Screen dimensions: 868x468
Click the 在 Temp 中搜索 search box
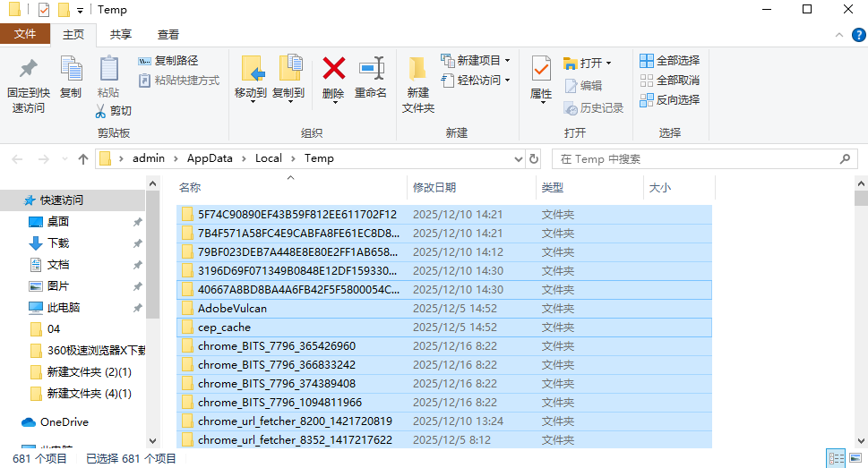point(699,158)
